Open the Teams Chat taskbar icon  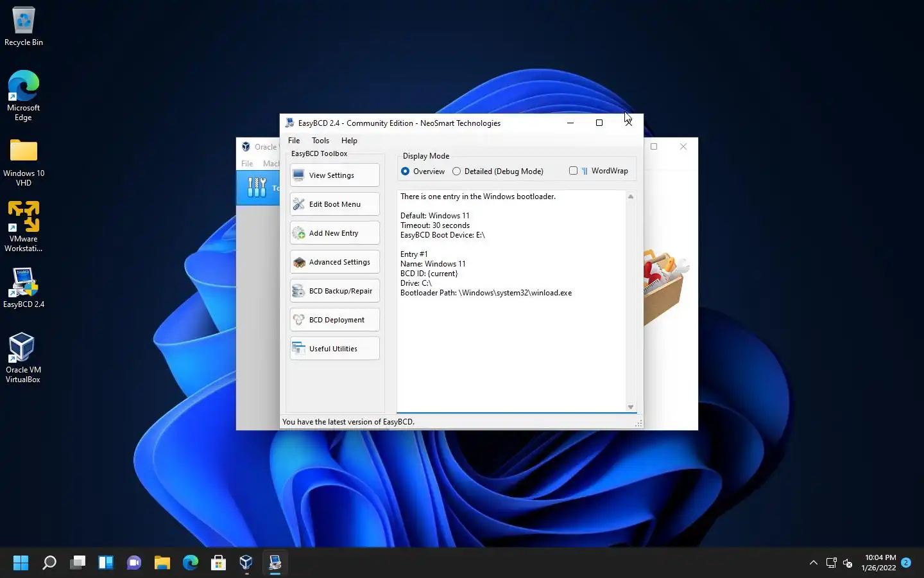pyautogui.click(x=134, y=563)
